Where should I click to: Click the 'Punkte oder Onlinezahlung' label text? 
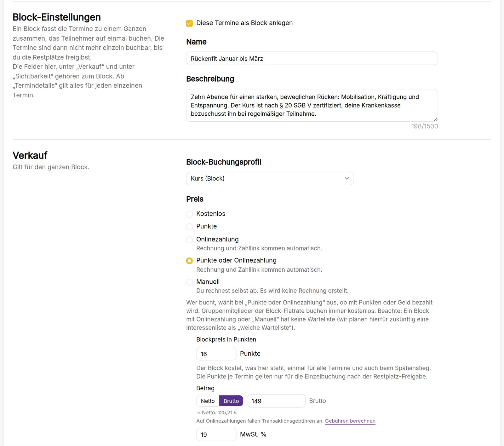pos(236,260)
